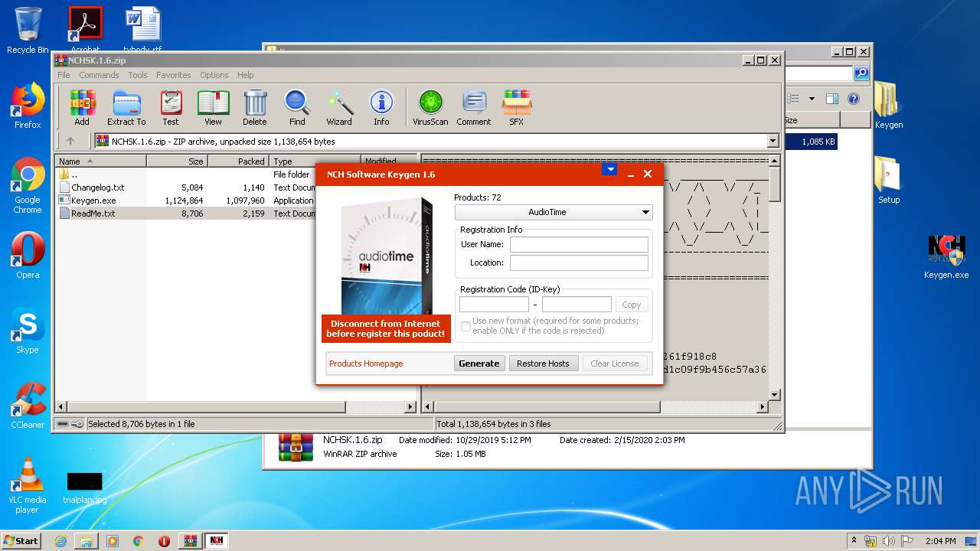Click the taskbar clock showing 2:04 PM
Image resolution: width=980 pixels, height=551 pixels.
tap(940, 541)
